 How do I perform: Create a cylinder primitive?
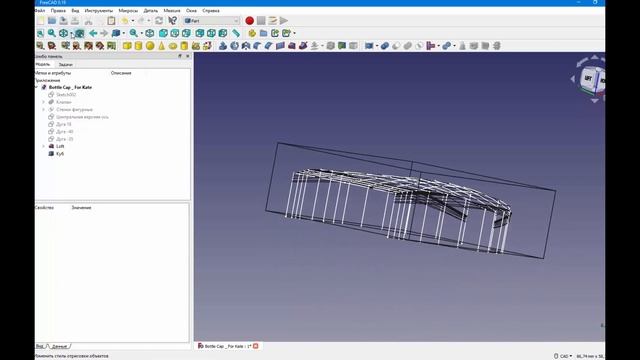[138, 46]
